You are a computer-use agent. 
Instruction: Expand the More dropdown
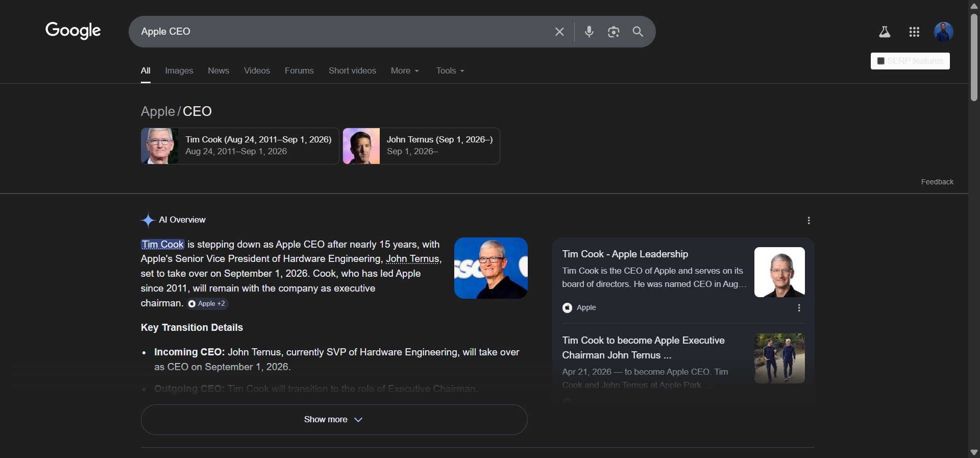click(x=405, y=71)
